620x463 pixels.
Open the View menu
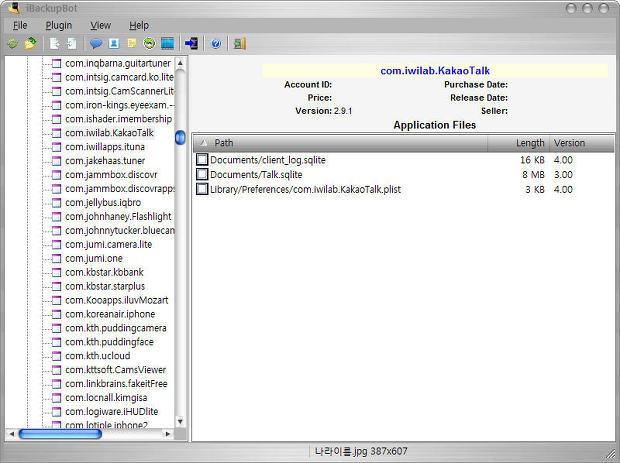(x=100, y=26)
